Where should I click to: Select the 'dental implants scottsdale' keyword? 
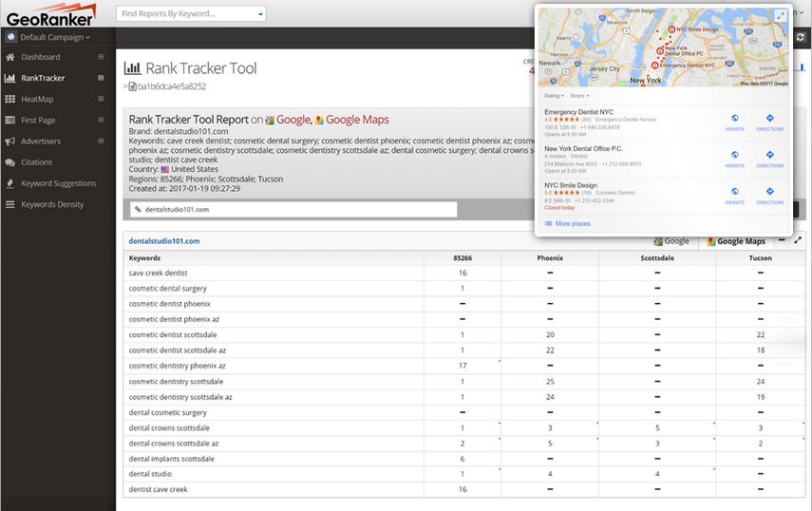(171, 459)
